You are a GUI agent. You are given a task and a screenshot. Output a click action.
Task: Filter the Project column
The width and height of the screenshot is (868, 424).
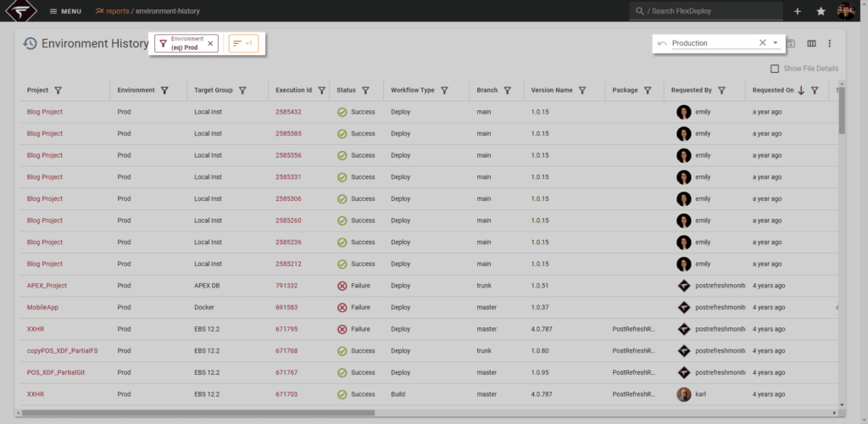tap(58, 90)
